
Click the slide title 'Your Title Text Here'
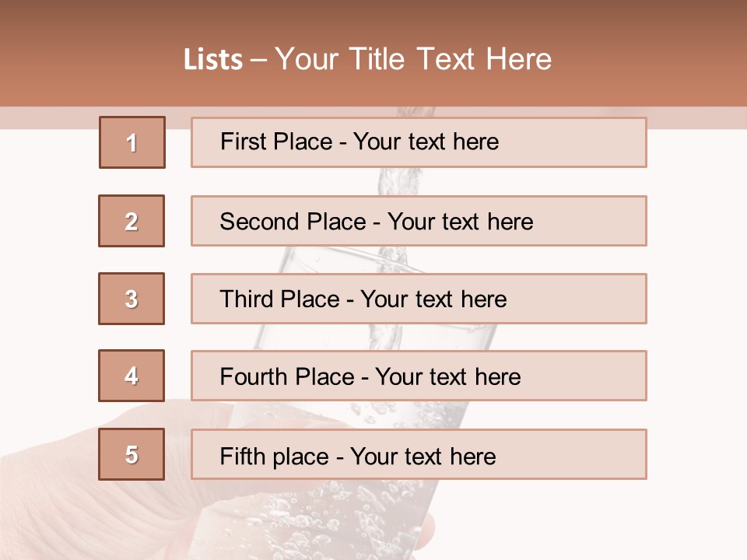413,59
